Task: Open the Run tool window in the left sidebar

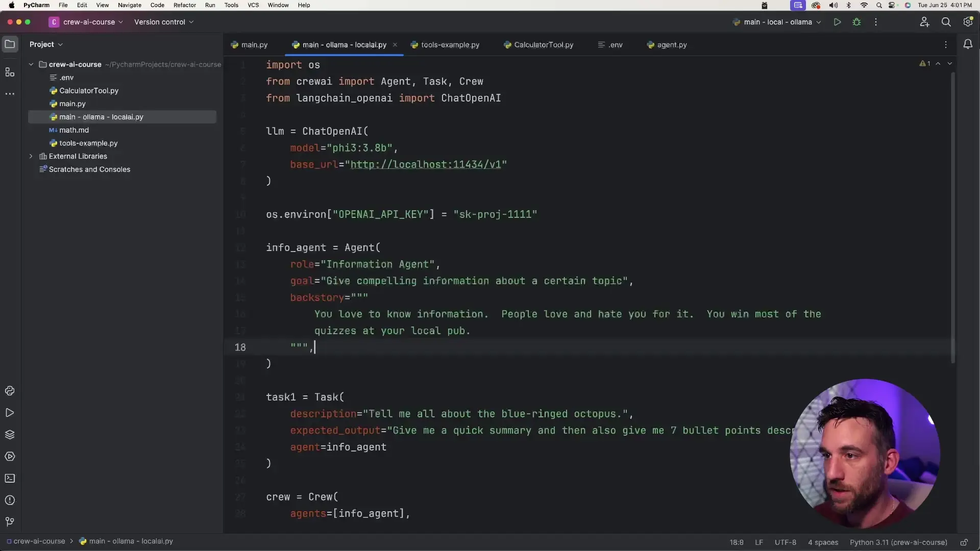Action: point(10,413)
